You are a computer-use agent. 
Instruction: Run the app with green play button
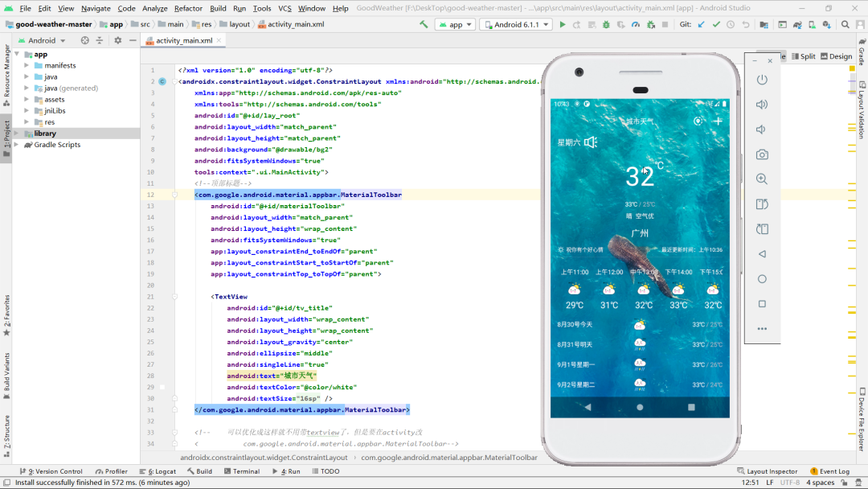tap(563, 24)
